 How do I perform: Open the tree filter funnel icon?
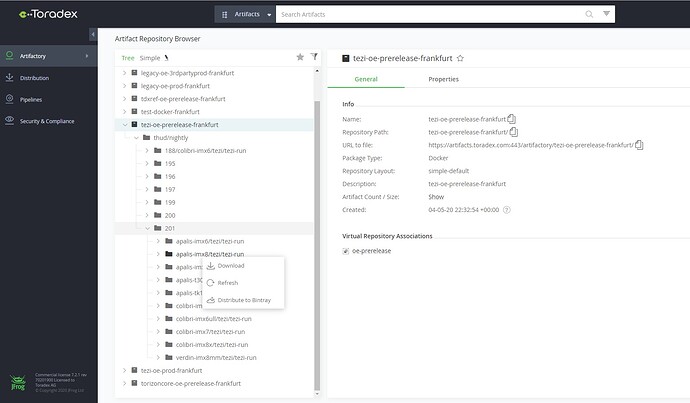point(314,57)
